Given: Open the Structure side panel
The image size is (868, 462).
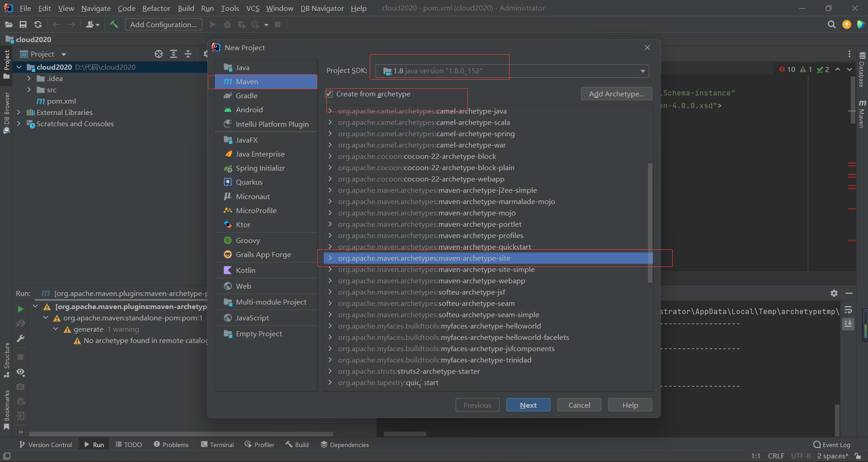Looking at the screenshot, I should 7,360.
